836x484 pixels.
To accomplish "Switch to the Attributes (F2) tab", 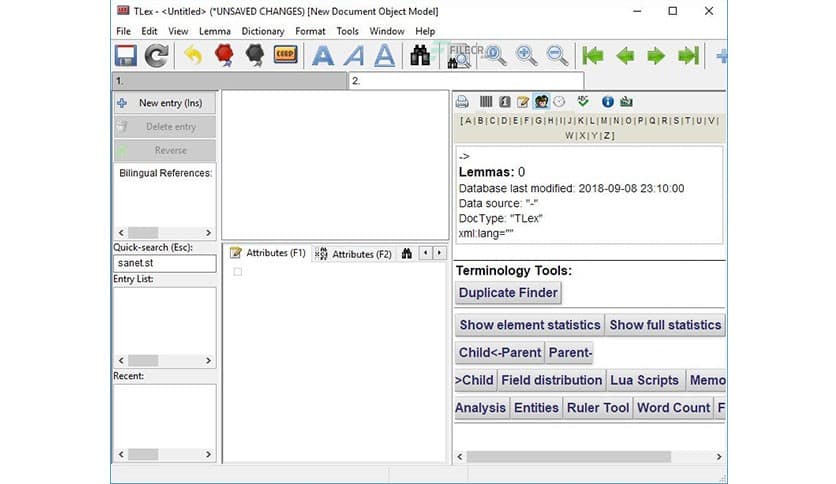I will (353, 254).
